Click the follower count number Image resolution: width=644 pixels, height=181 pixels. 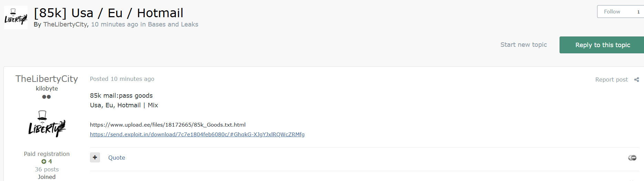tap(638, 12)
